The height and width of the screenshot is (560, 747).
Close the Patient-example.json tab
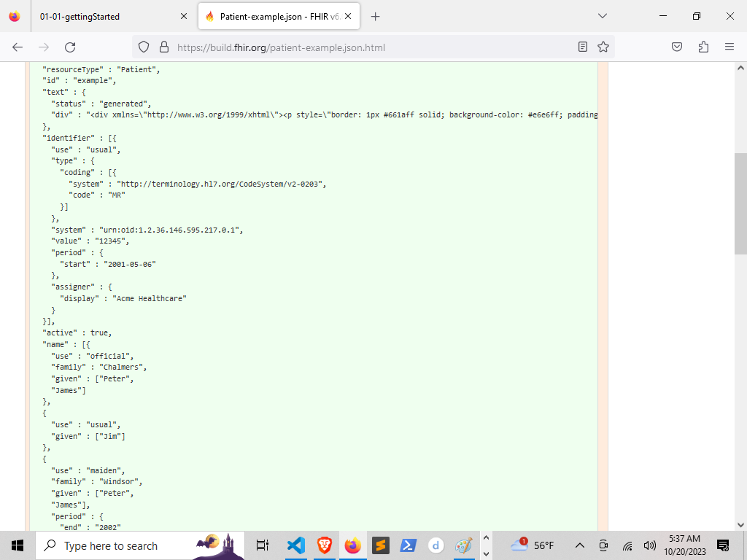pyautogui.click(x=348, y=17)
